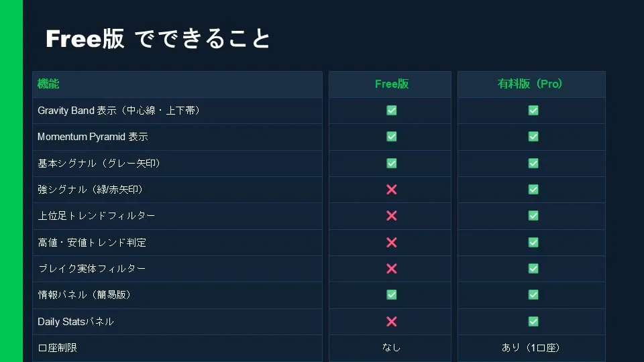Click Free版 red cross for 上位足トレンドフィルター
The height and width of the screenshot is (362, 644).
coord(392,216)
